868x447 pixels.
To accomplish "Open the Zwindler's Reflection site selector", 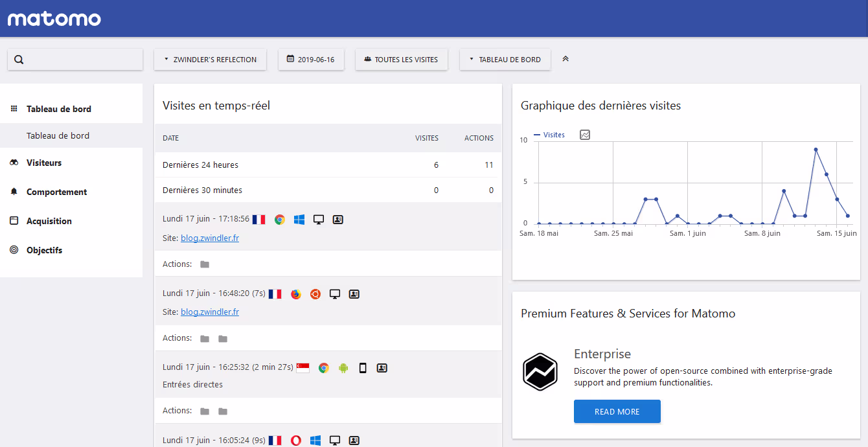I will click(x=211, y=60).
